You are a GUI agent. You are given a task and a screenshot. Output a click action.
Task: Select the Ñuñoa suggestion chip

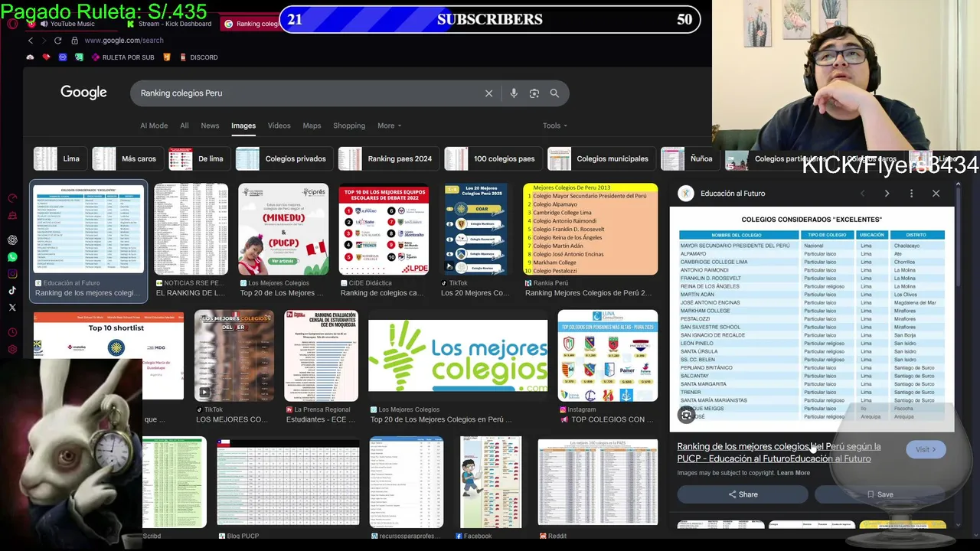tap(690, 158)
